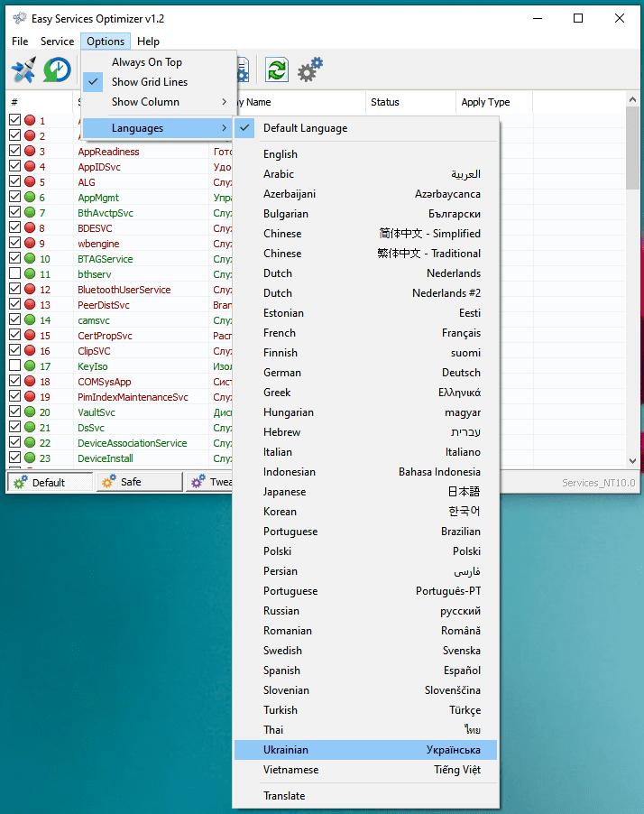The height and width of the screenshot is (814, 644).
Task: Click Translate at menu bottom
Action: click(365, 796)
